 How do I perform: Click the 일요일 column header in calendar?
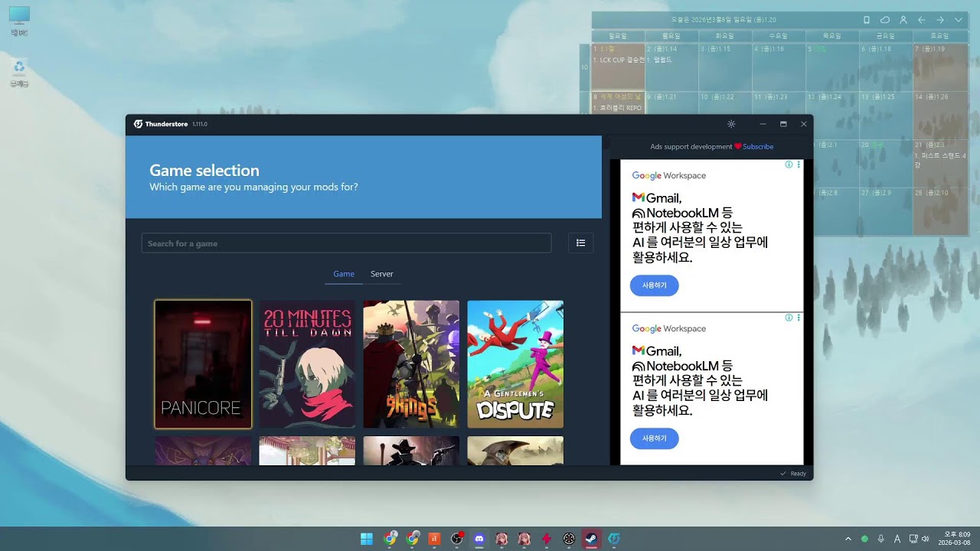click(x=618, y=36)
